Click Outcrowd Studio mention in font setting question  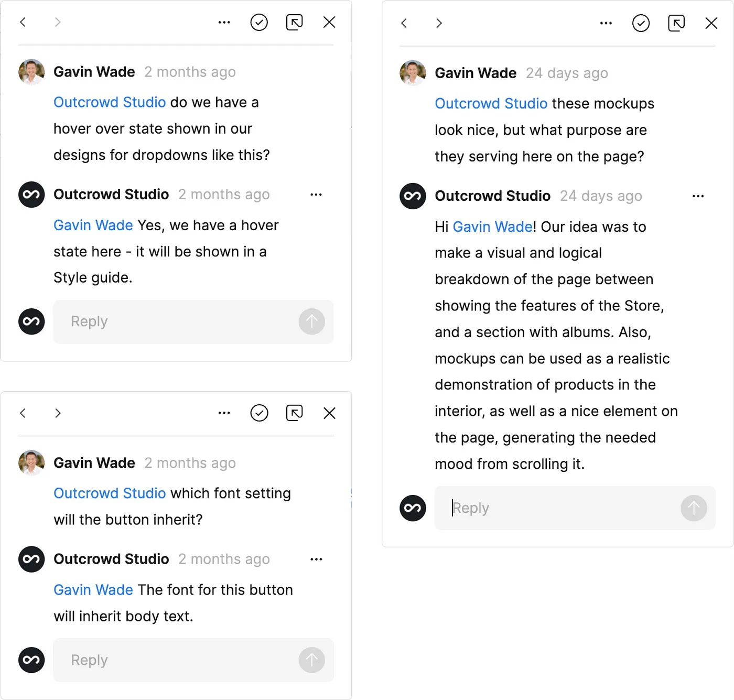[x=110, y=493]
